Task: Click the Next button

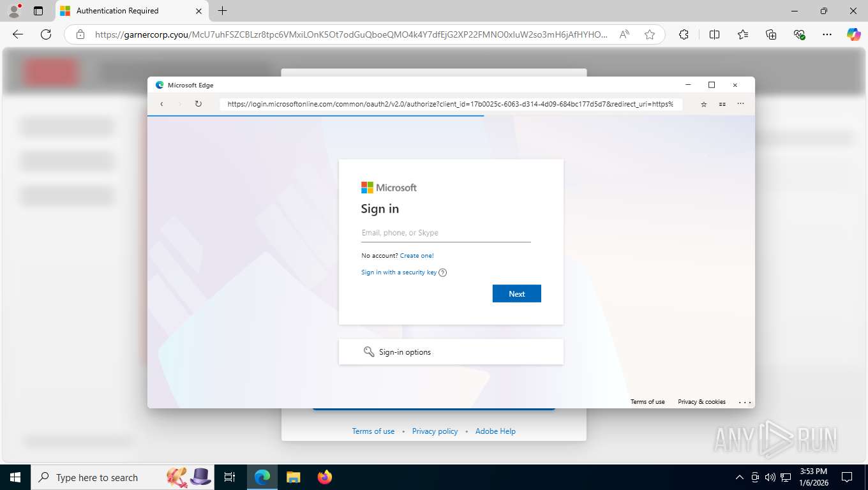Action: (x=517, y=293)
